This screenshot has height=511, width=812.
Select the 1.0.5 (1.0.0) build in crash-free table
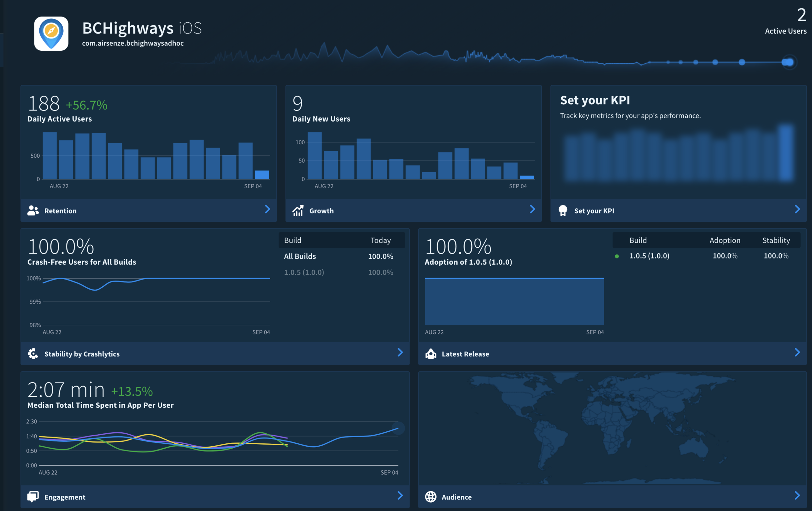point(341,272)
